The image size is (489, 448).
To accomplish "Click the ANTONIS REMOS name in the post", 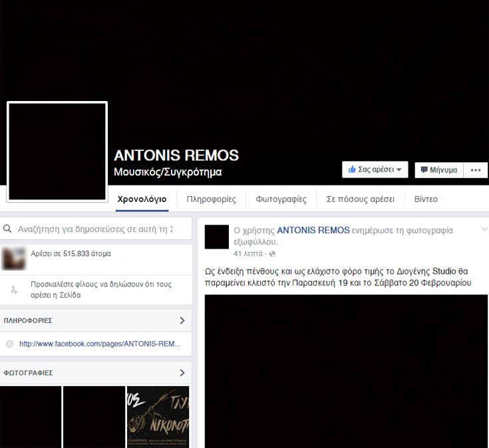I will tap(313, 230).
